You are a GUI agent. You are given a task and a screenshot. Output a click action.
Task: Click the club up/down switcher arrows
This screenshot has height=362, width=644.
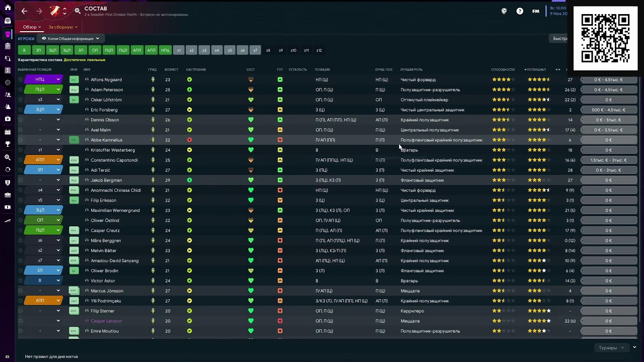pyautogui.click(x=64, y=11)
